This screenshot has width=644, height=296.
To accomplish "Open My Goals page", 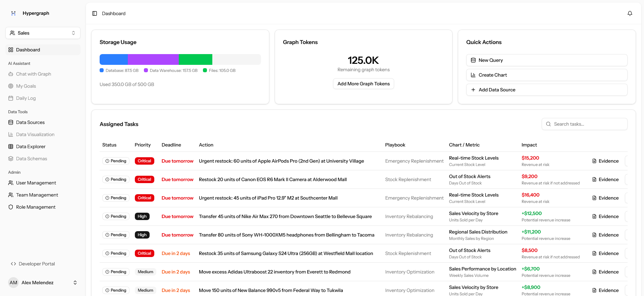I will pyautogui.click(x=26, y=86).
